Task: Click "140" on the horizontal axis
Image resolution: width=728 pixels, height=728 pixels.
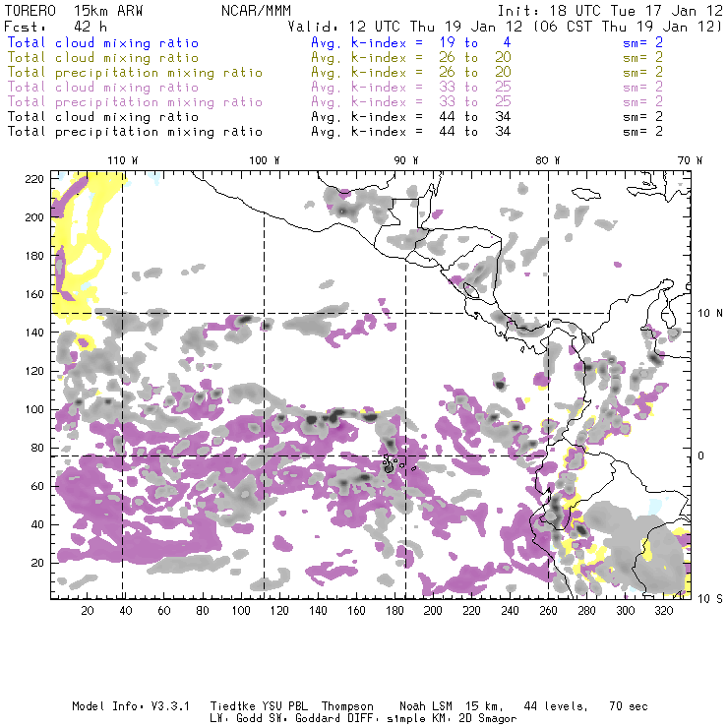Action: pyautogui.click(x=318, y=611)
